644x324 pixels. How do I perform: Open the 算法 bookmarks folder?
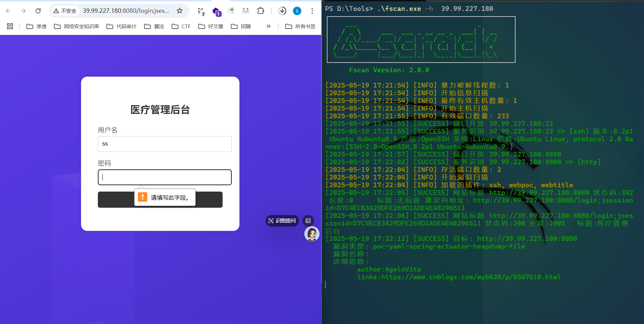coord(154,26)
